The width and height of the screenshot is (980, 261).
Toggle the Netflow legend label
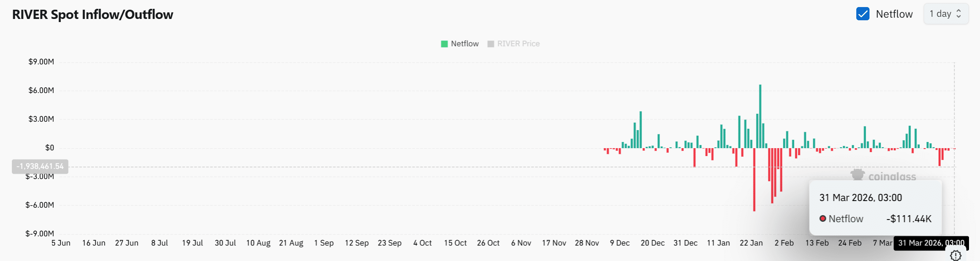(464, 44)
